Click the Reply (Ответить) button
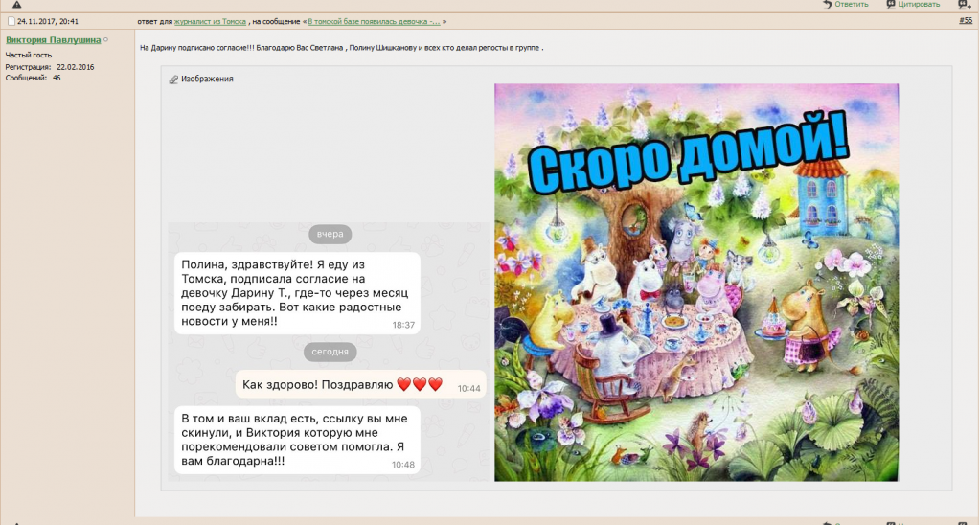Image resolution: width=980 pixels, height=525 pixels. pyautogui.click(x=845, y=5)
